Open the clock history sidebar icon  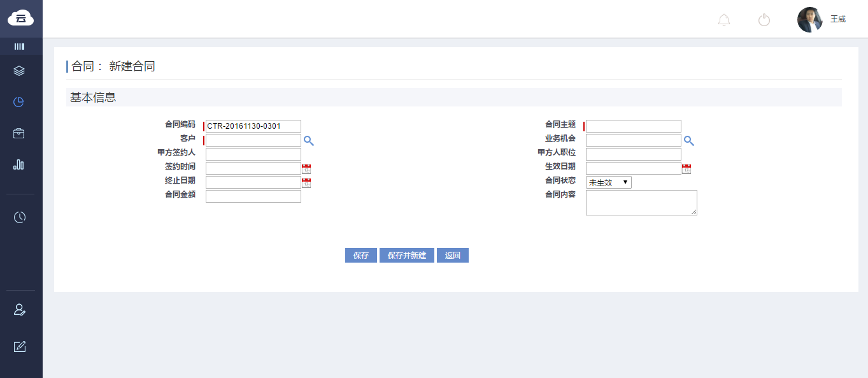(20, 217)
